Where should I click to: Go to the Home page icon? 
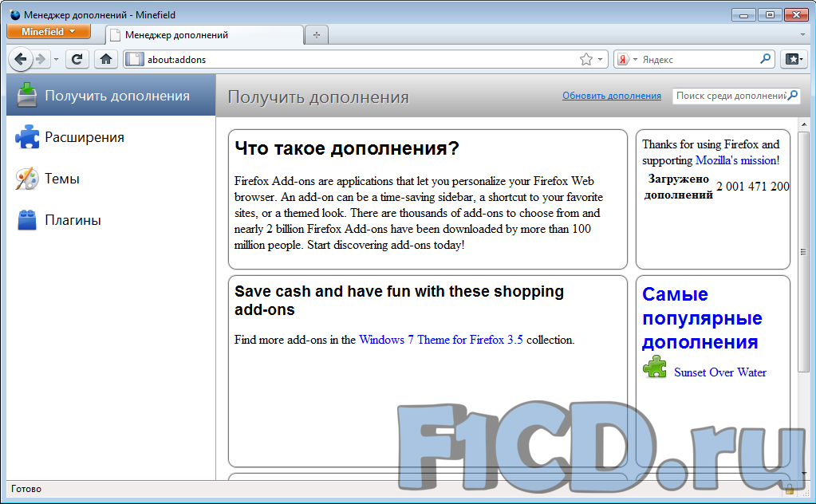(x=106, y=59)
